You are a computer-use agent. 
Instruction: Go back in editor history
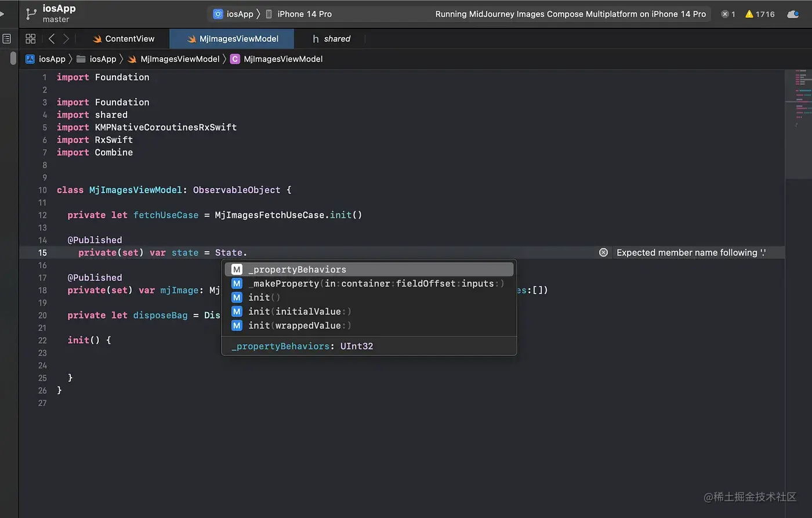[x=52, y=38]
